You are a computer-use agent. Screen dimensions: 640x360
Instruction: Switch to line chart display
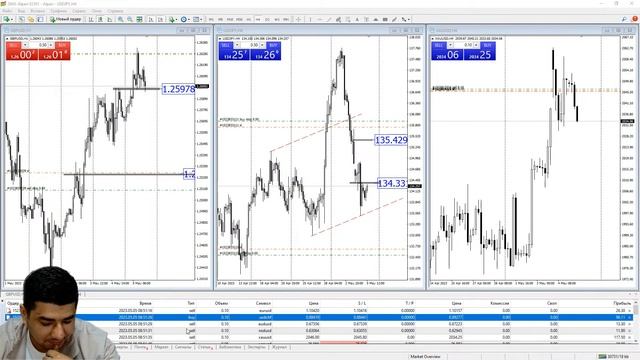(x=110, y=19)
